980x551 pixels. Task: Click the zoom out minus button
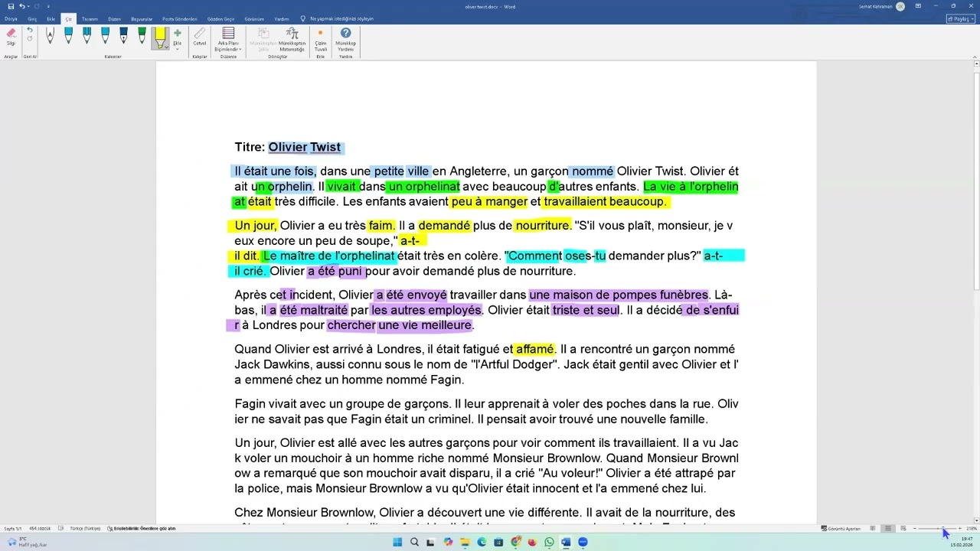pyautogui.click(x=914, y=528)
